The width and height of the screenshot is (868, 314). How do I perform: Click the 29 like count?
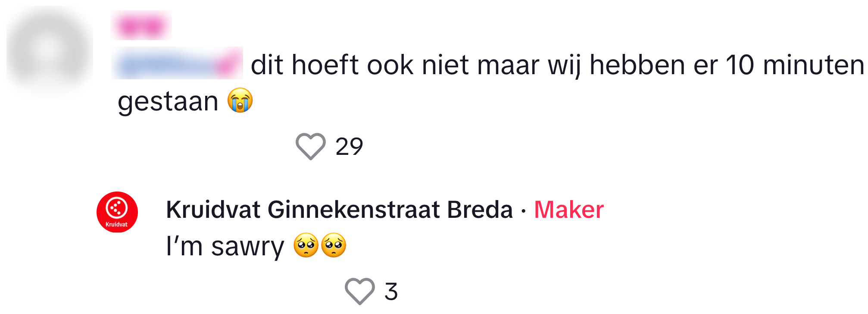pyautogui.click(x=349, y=147)
